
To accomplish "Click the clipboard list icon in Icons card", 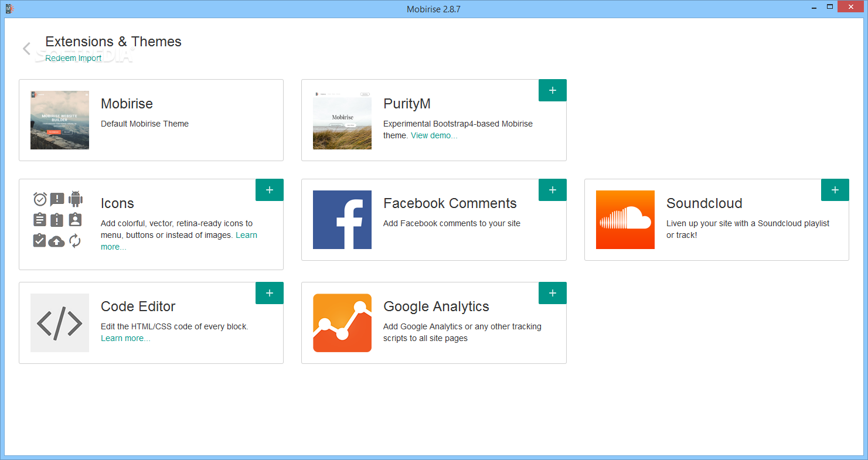I will tap(40, 220).
